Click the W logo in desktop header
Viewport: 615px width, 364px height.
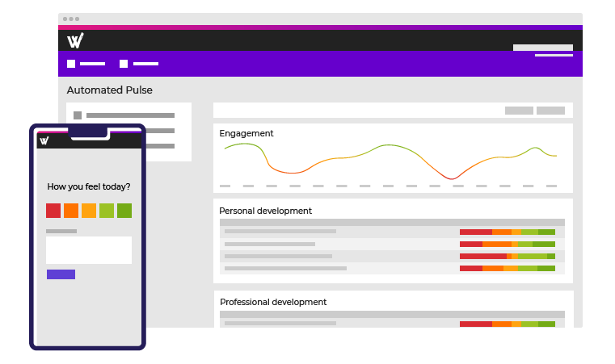75,40
